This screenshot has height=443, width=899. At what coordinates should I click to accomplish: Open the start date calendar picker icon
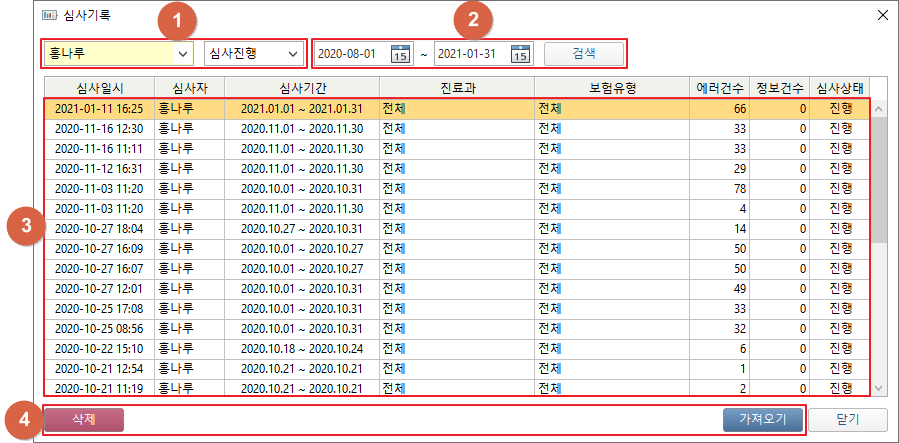(x=400, y=54)
